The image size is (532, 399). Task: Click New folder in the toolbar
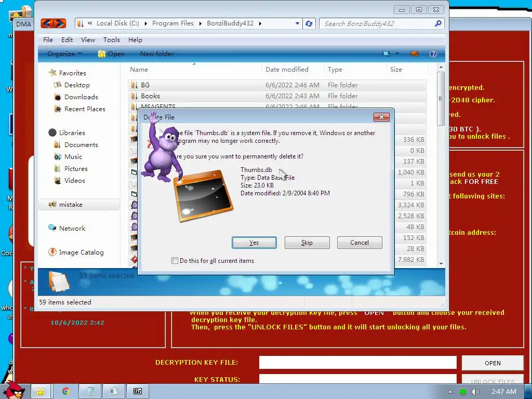tap(157, 54)
